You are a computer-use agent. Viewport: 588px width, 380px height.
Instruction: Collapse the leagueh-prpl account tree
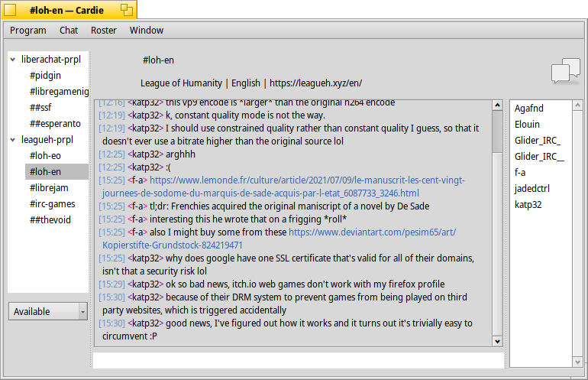13,140
